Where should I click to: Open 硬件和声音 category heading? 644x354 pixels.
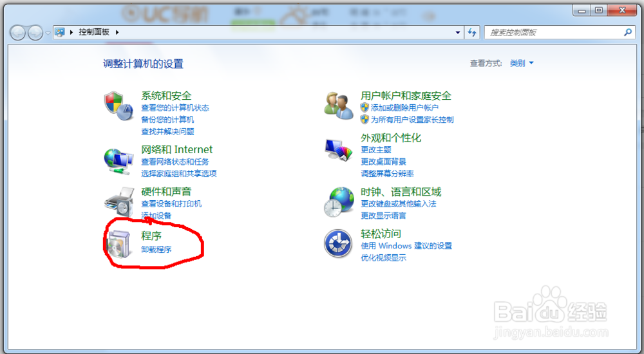point(166,191)
